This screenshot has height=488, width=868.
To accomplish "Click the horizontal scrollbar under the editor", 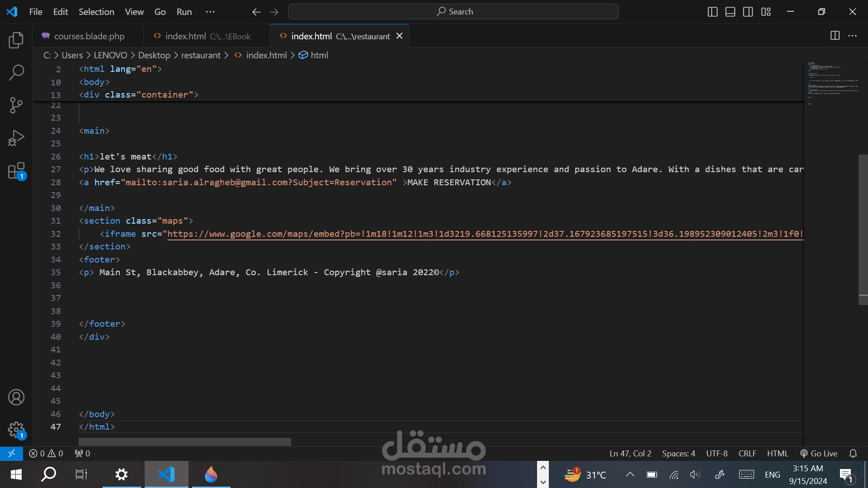I will 184,441.
